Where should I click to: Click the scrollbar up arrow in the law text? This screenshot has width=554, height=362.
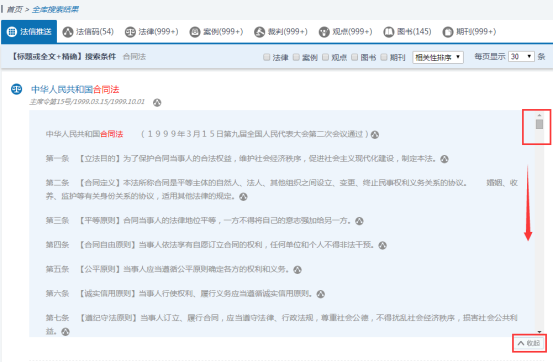pyautogui.click(x=539, y=115)
